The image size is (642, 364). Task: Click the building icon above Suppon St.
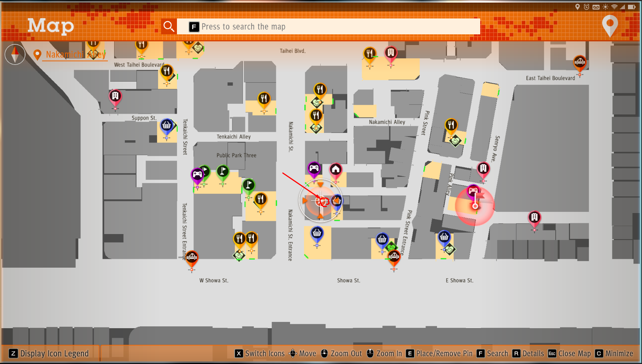point(115,96)
